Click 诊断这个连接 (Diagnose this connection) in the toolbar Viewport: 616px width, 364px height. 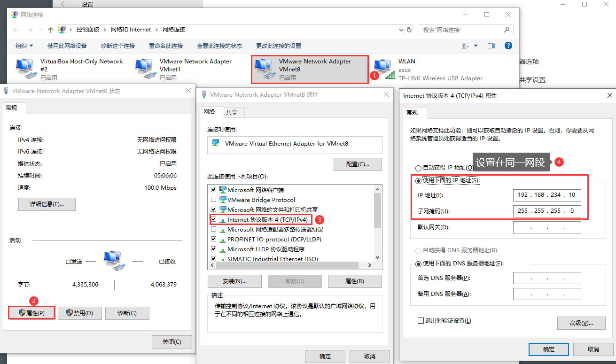(x=118, y=46)
